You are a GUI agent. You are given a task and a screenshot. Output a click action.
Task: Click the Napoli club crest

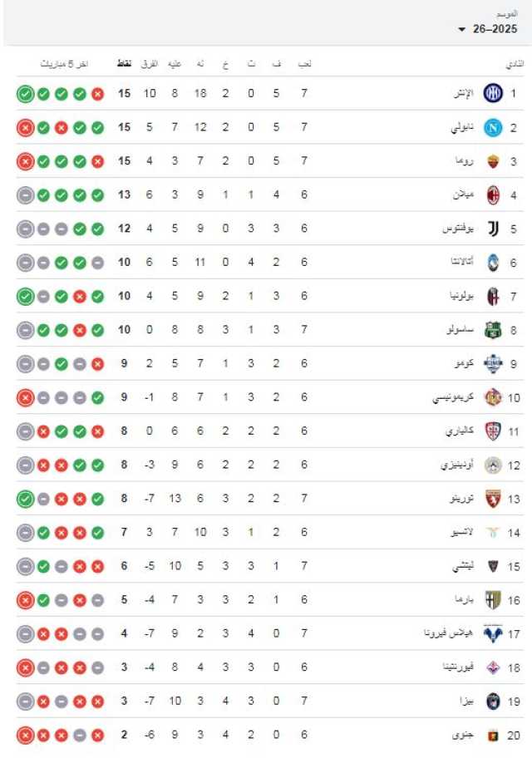coord(493,128)
